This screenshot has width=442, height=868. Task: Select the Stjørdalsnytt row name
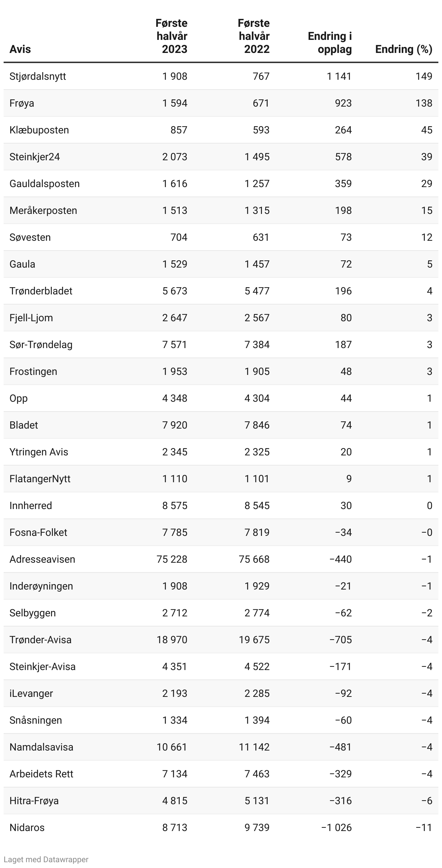(x=38, y=77)
